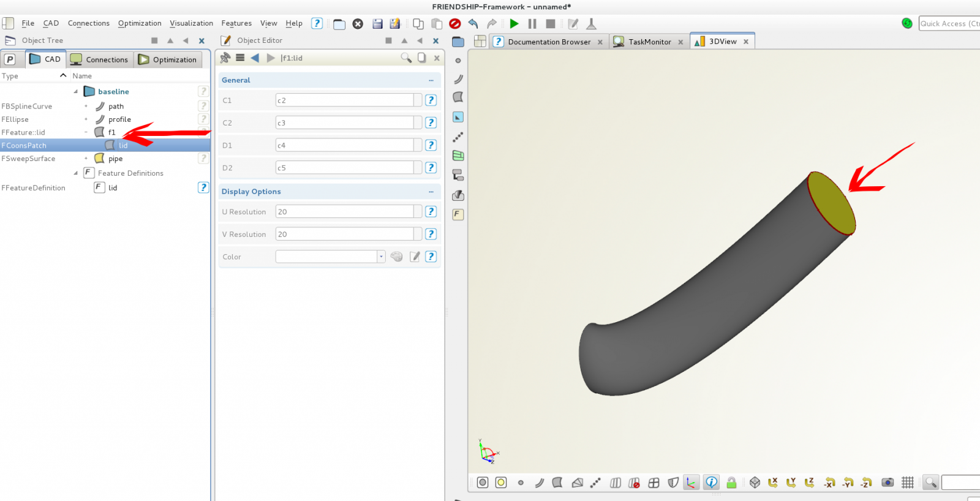The width and height of the screenshot is (980, 501).
Task: Click the Stop square button in the main toolbar
Action: pos(551,24)
